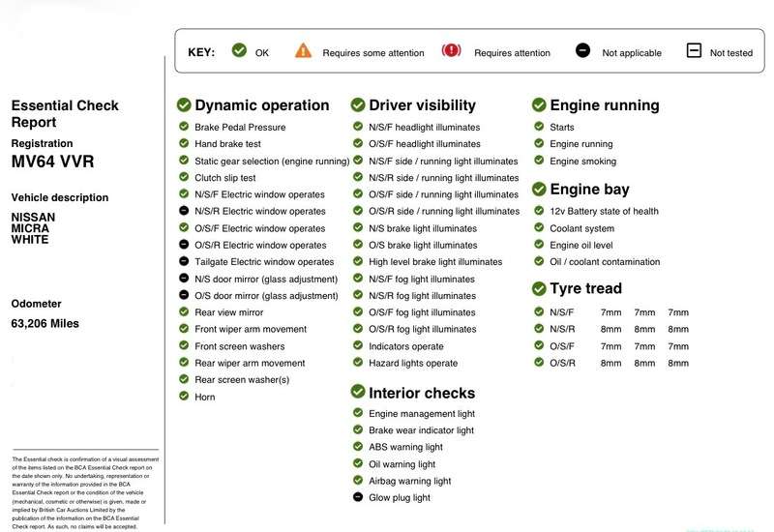Viewport: 774px width, 532px height.
Task: Click the check mark next to Engine smoking
Action: tap(539, 162)
